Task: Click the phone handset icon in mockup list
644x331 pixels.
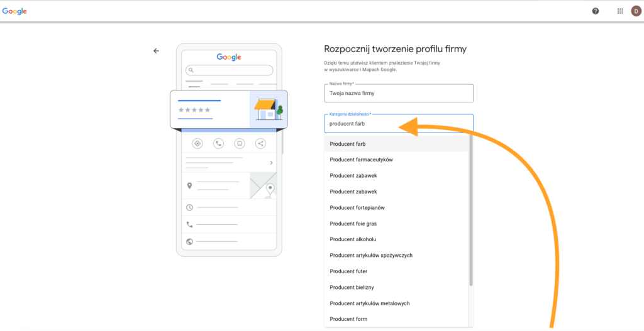Action: point(189,224)
